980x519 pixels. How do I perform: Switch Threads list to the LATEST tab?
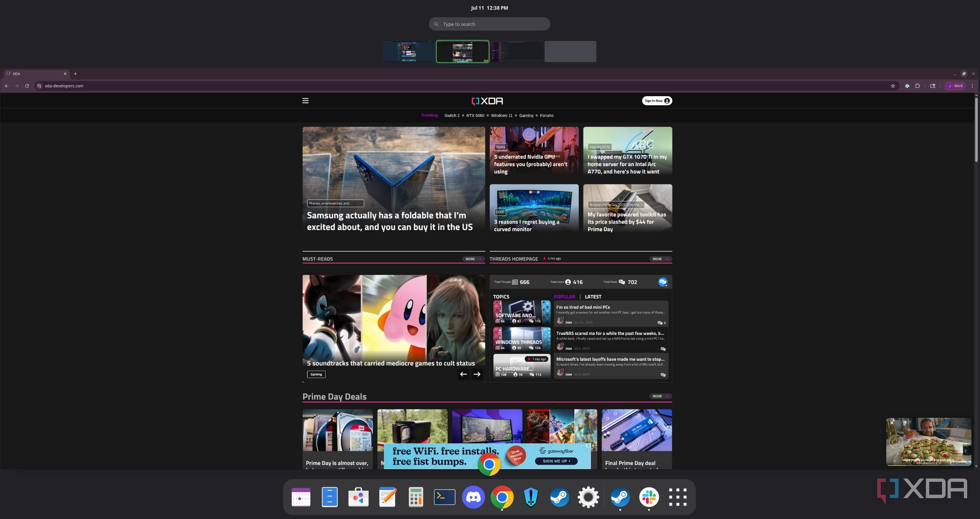click(593, 296)
